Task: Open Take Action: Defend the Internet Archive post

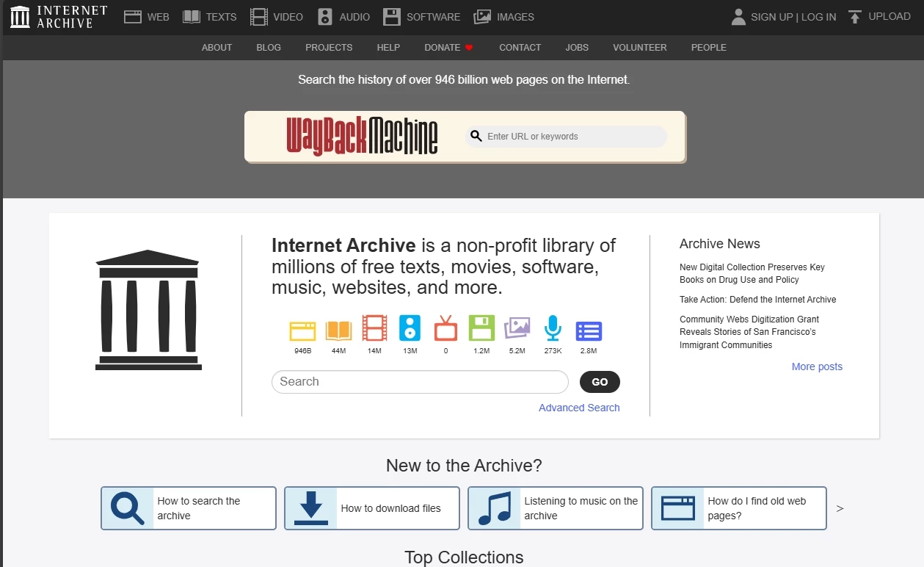Action: (x=758, y=300)
